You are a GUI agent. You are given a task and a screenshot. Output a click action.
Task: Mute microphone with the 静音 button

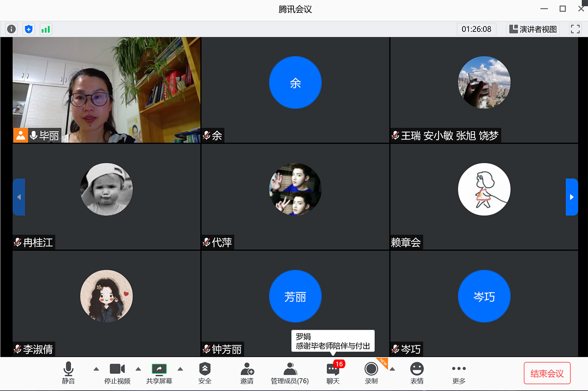(68, 373)
